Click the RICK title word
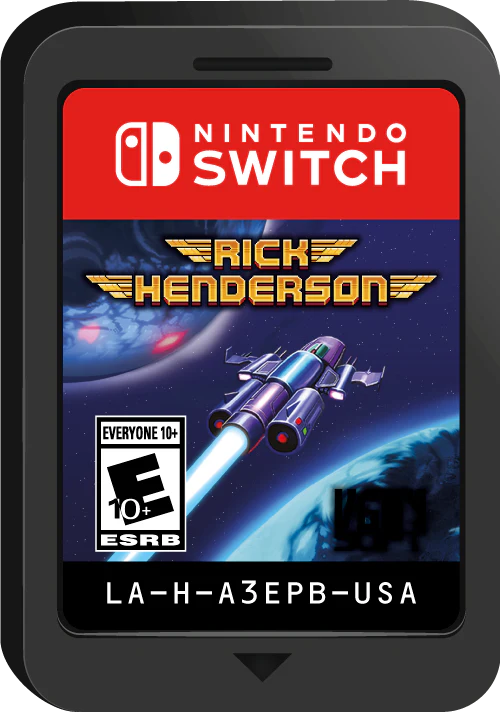This screenshot has height=712, width=500. coord(261,252)
